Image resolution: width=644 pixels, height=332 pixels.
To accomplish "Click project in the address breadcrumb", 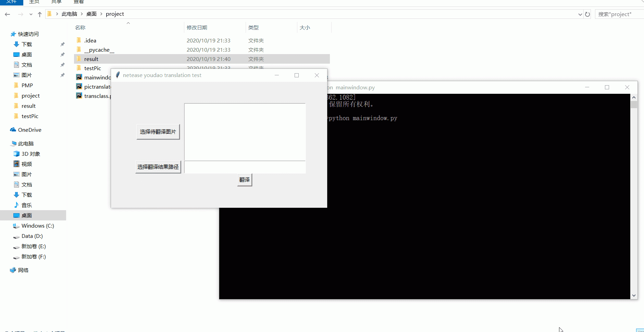I will [x=115, y=14].
